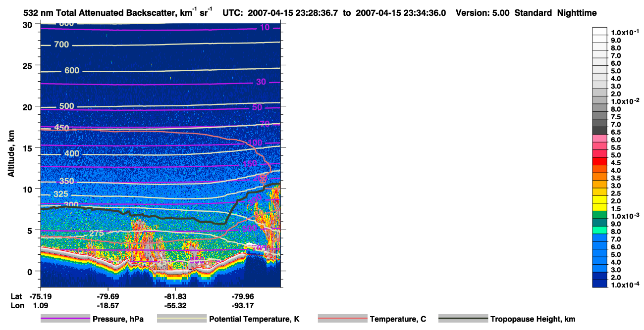This screenshot has height=330, width=644.
Task: Click the longitude value '-18.57'
Action: (x=108, y=306)
